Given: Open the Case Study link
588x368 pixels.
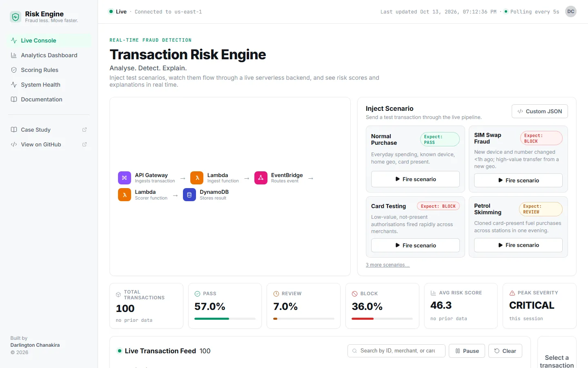Looking at the screenshot, I should pyautogui.click(x=49, y=130).
